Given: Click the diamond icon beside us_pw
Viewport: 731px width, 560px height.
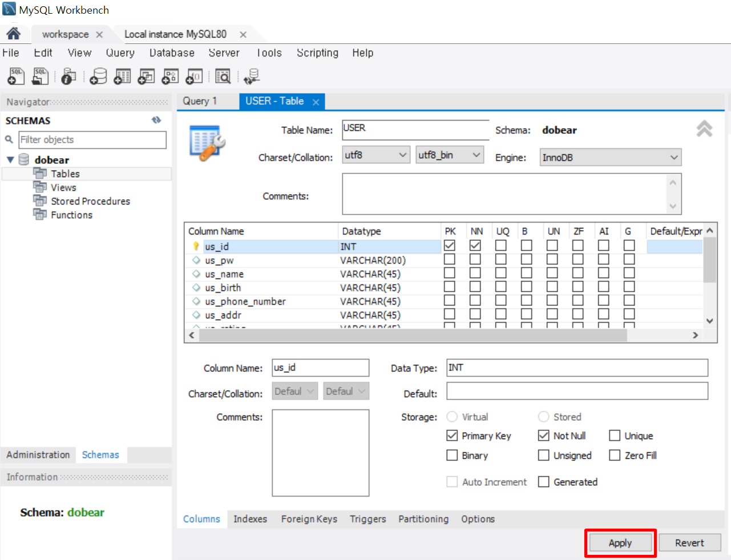Looking at the screenshot, I should (196, 260).
